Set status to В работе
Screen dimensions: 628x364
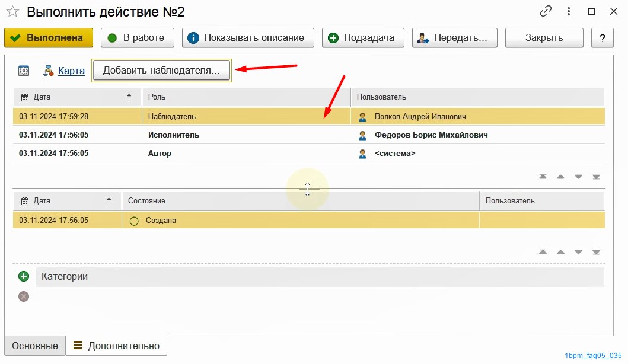pyautogui.click(x=138, y=38)
